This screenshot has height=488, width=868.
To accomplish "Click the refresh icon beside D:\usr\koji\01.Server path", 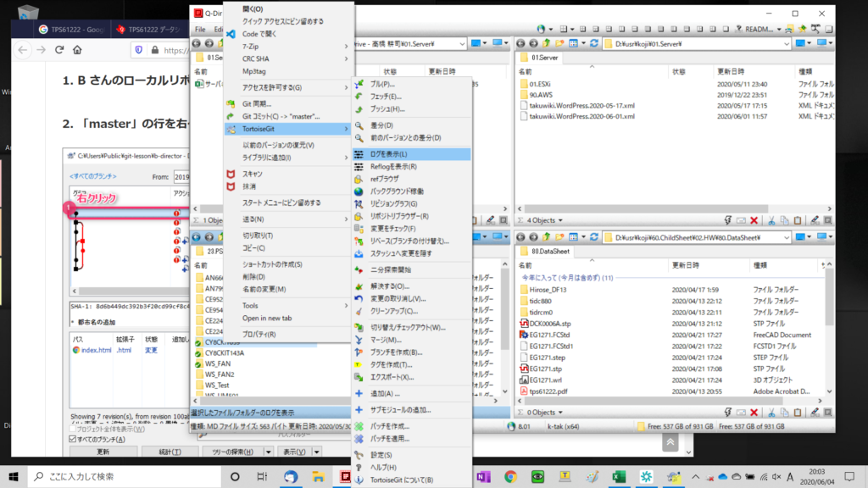I will (594, 42).
